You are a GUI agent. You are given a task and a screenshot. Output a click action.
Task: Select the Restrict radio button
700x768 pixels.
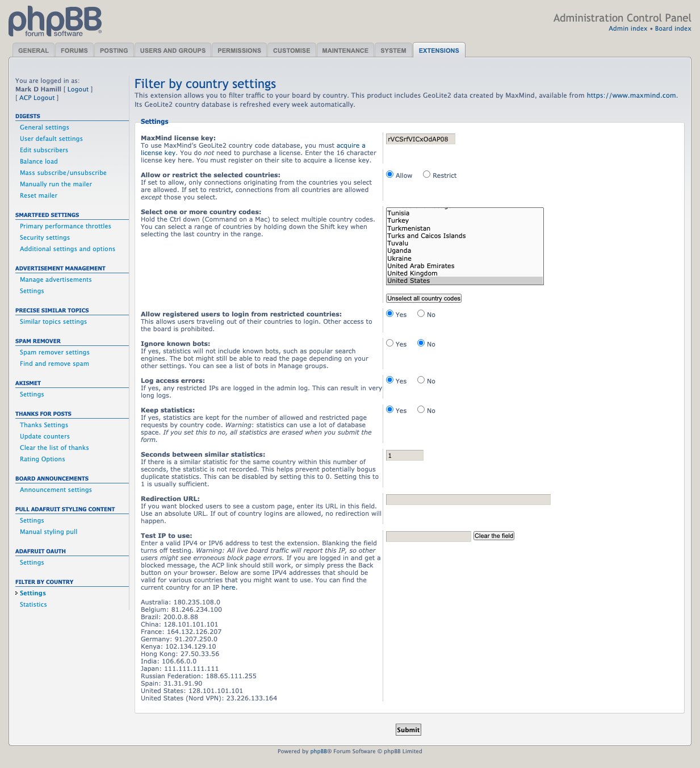427,174
